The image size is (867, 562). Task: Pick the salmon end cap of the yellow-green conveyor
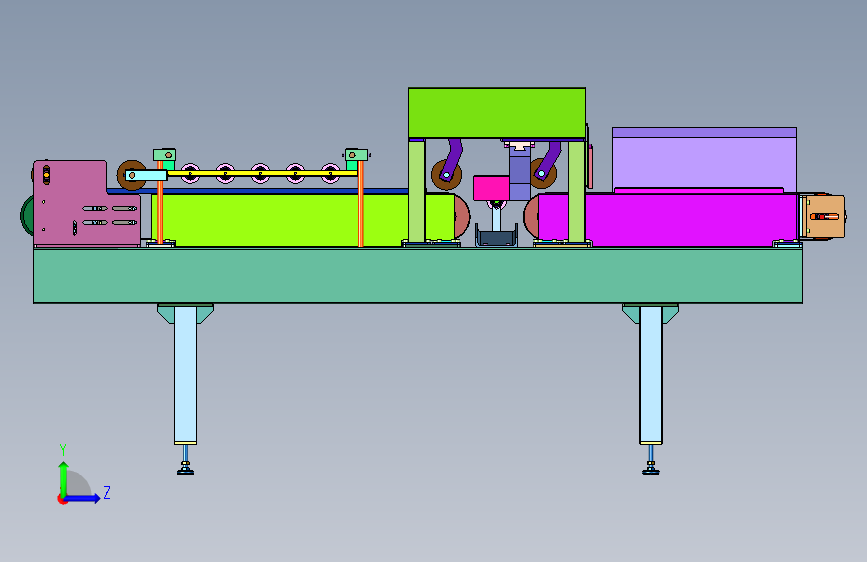tap(462, 216)
